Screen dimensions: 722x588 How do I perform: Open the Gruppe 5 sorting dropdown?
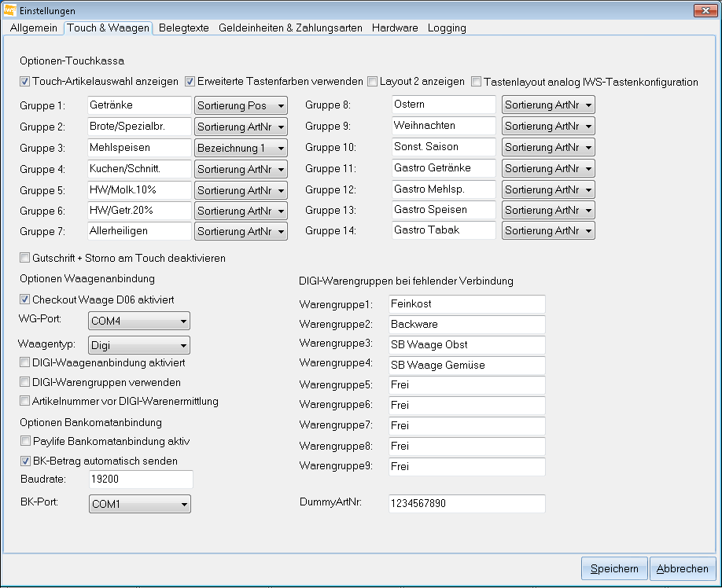click(241, 190)
